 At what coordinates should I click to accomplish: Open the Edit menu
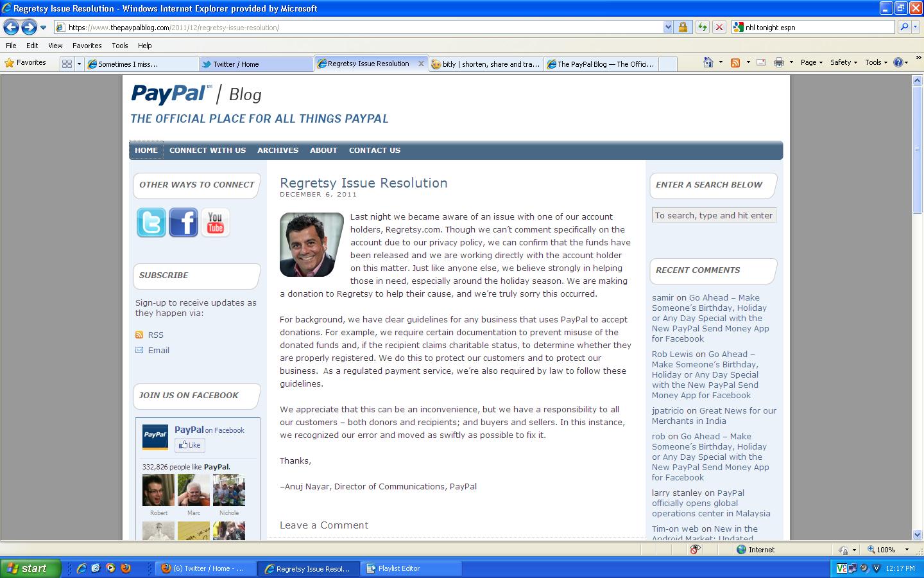32,46
